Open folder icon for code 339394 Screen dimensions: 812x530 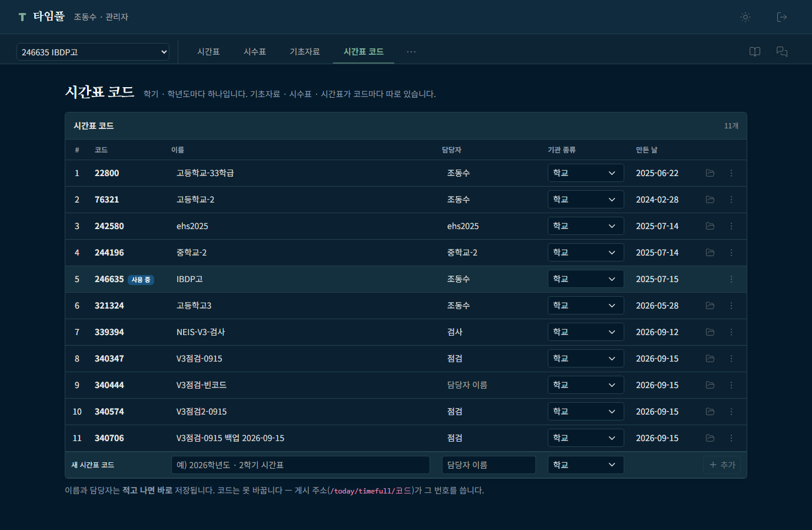(710, 332)
